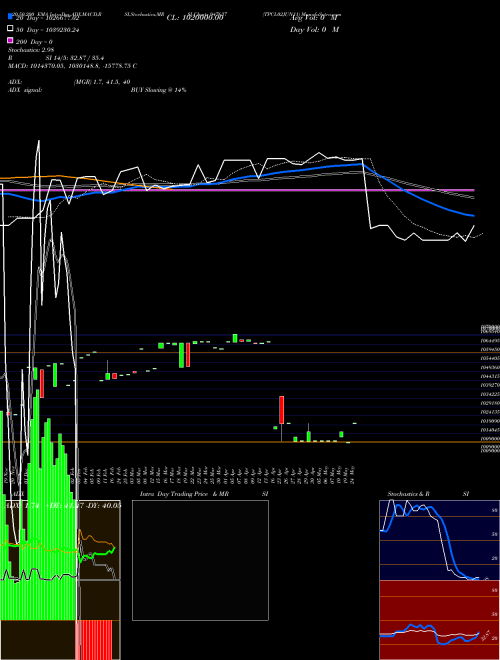Screen dimensions: 500x660
Task: Click the magenta 200 Day legend swatch
Action: click(10, 40)
